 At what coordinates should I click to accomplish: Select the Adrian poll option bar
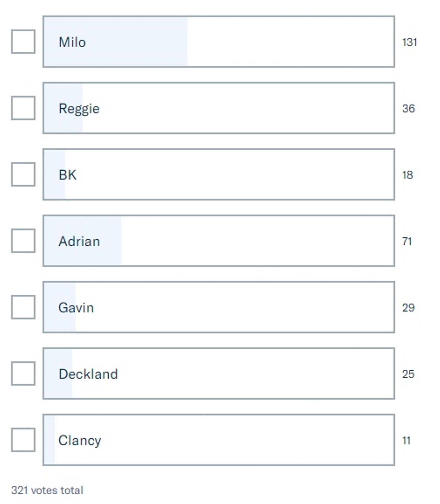tap(219, 241)
